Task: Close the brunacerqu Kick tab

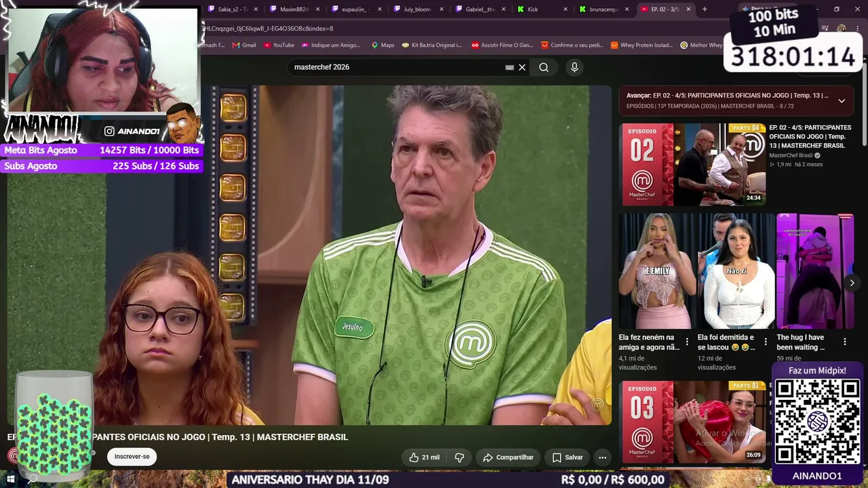Action: [x=627, y=9]
